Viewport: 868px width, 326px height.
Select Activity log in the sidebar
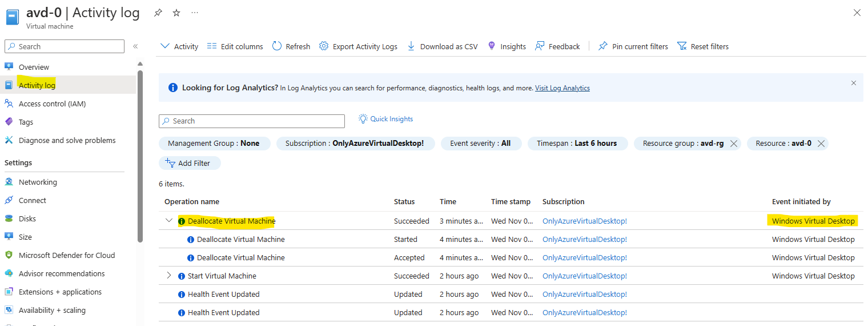37,85
